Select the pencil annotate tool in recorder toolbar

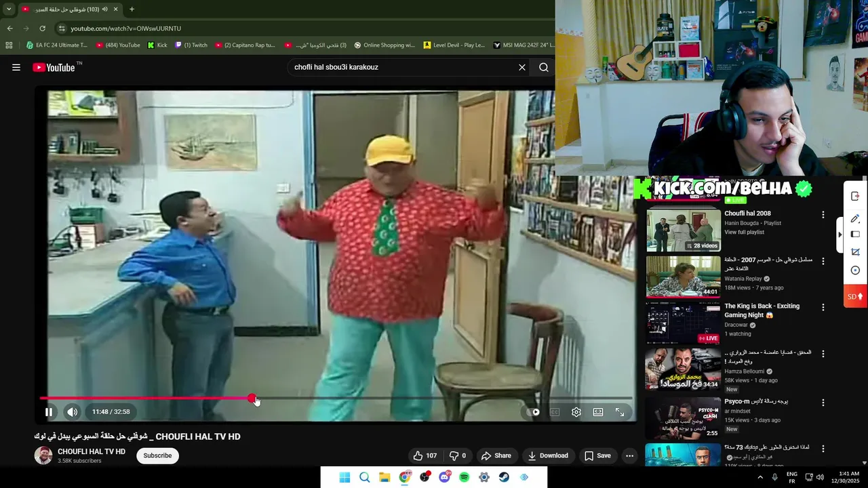[856, 219]
